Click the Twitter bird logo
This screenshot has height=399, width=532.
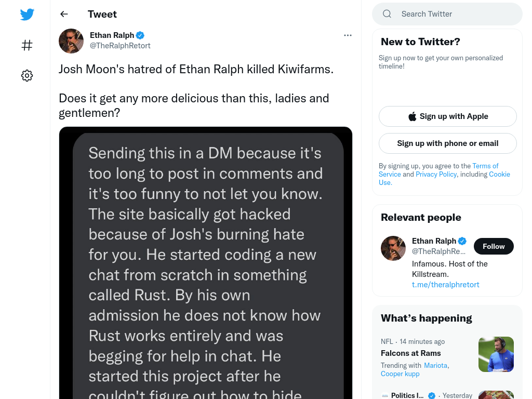point(27,14)
